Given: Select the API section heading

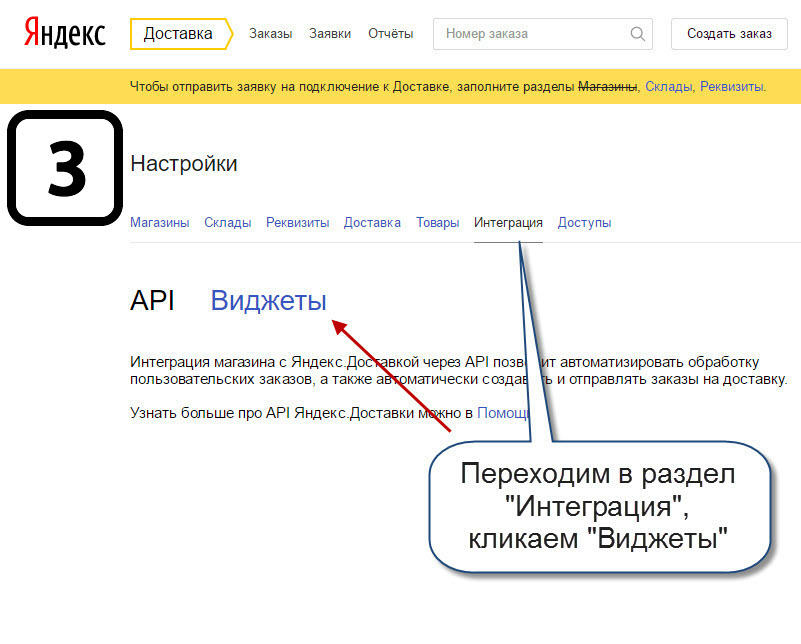Looking at the screenshot, I should pyautogui.click(x=152, y=300).
